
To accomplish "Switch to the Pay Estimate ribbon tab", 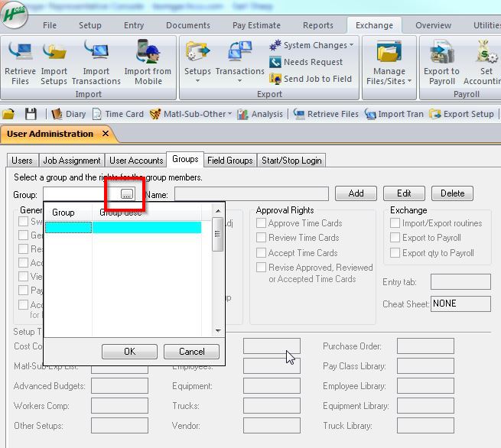I will 256,25.
